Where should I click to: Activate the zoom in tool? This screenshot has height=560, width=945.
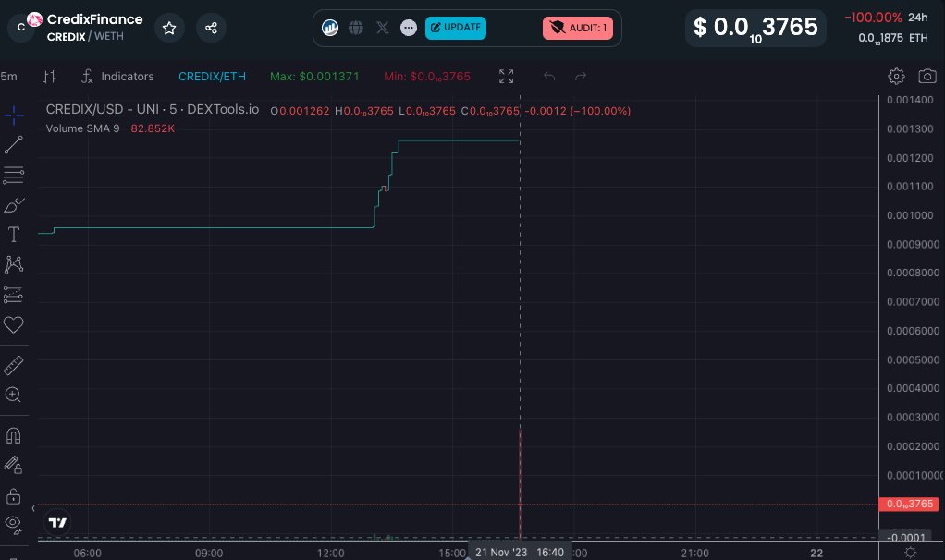[x=14, y=395]
